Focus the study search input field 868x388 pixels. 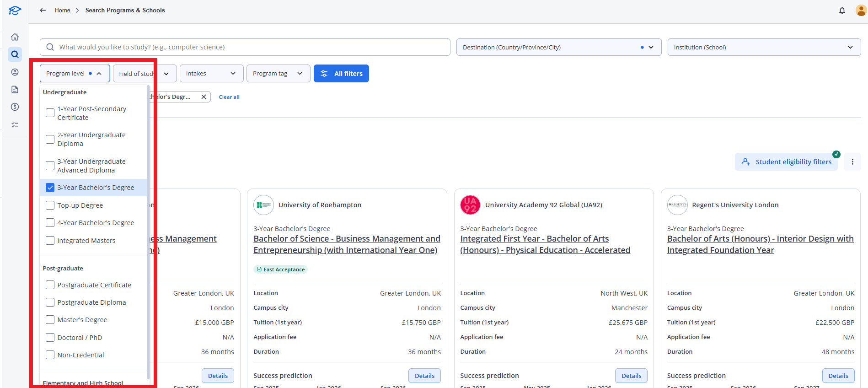click(245, 47)
